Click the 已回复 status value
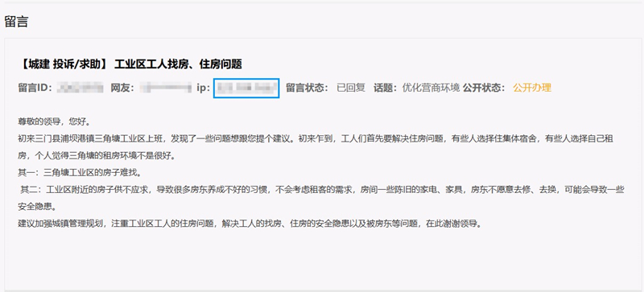Image resolution: width=644 pixels, height=292 pixels. (351, 88)
